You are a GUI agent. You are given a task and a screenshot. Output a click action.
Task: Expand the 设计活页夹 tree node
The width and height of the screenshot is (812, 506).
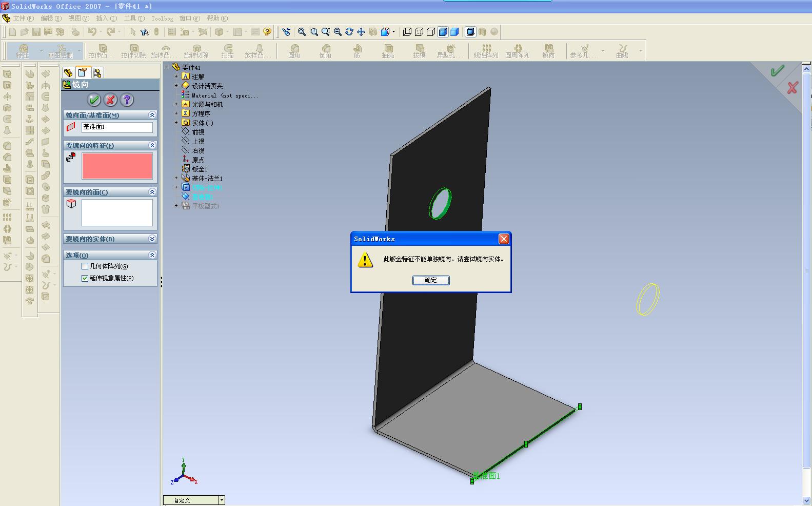click(176, 86)
